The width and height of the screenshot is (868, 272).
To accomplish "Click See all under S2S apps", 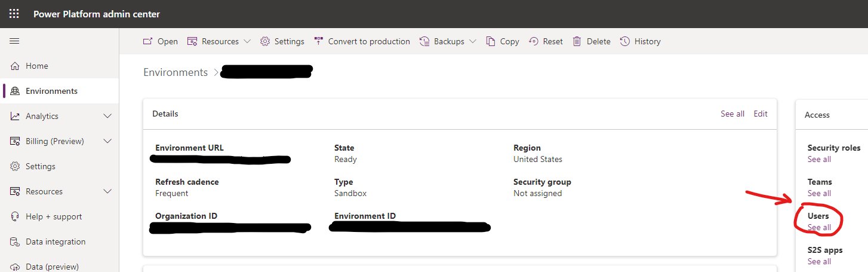I will tap(819, 261).
